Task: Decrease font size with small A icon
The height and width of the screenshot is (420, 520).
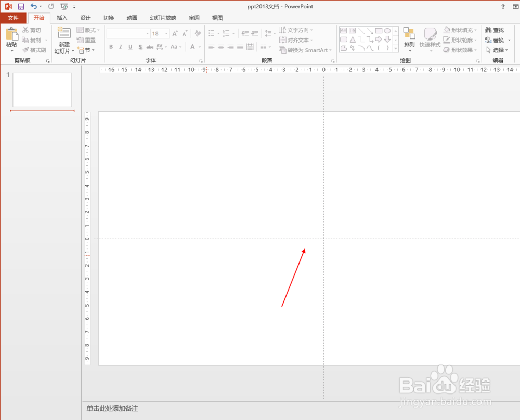Action: tap(185, 33)
